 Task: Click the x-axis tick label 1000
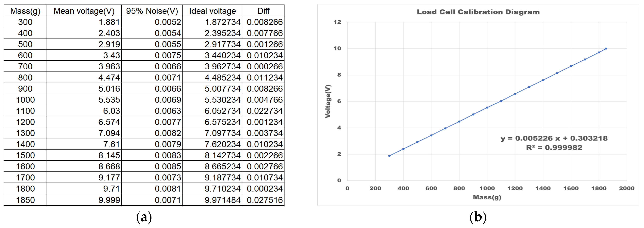click(487, 188)
